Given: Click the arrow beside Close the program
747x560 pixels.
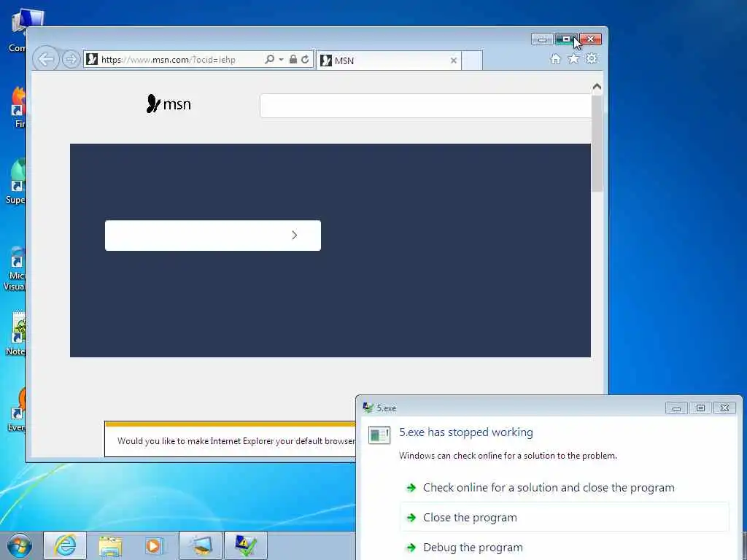Looking at the screenshot, I should click(x=411, y=518).
